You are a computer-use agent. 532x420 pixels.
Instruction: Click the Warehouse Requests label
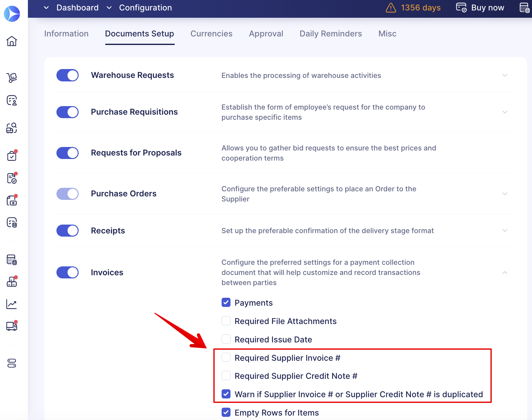[x=133, y=75]
